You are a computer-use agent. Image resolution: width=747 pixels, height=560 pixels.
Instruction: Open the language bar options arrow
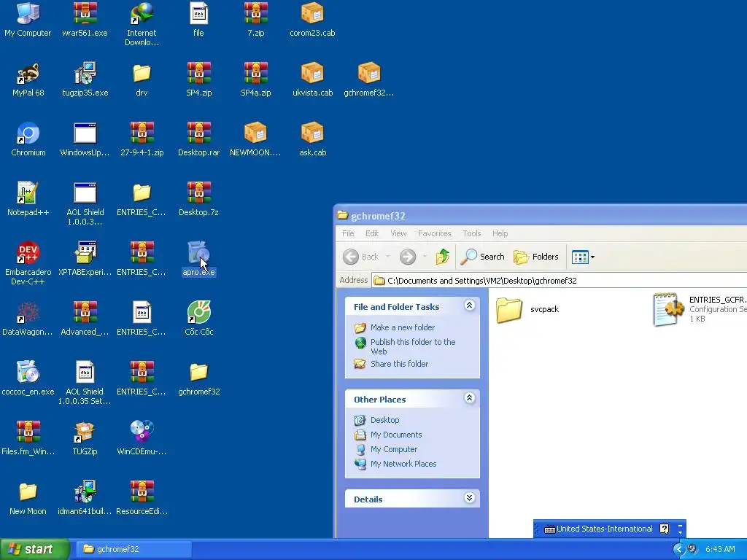[x=680, y=532]
